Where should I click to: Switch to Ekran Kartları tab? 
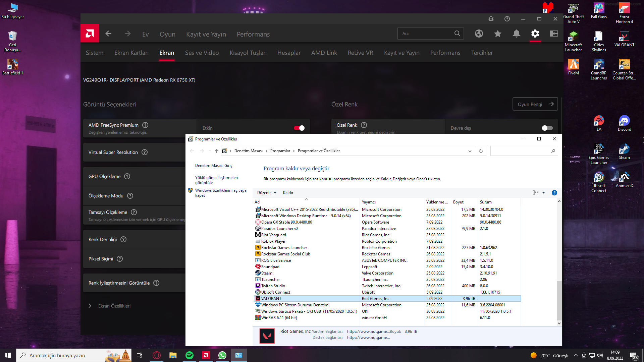point(131,53)
